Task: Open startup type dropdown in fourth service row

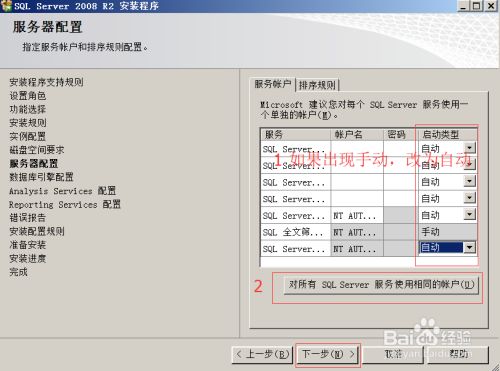Action: (470, 198)
